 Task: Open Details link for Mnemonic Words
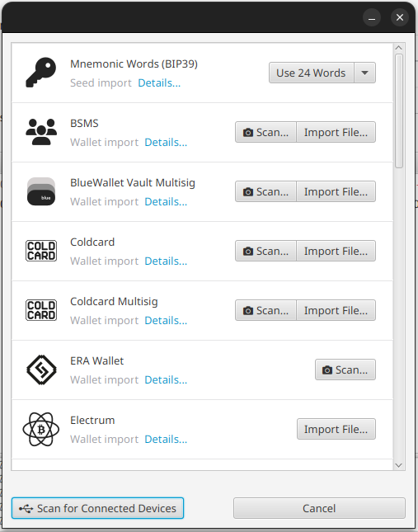(x=159, y=82)
